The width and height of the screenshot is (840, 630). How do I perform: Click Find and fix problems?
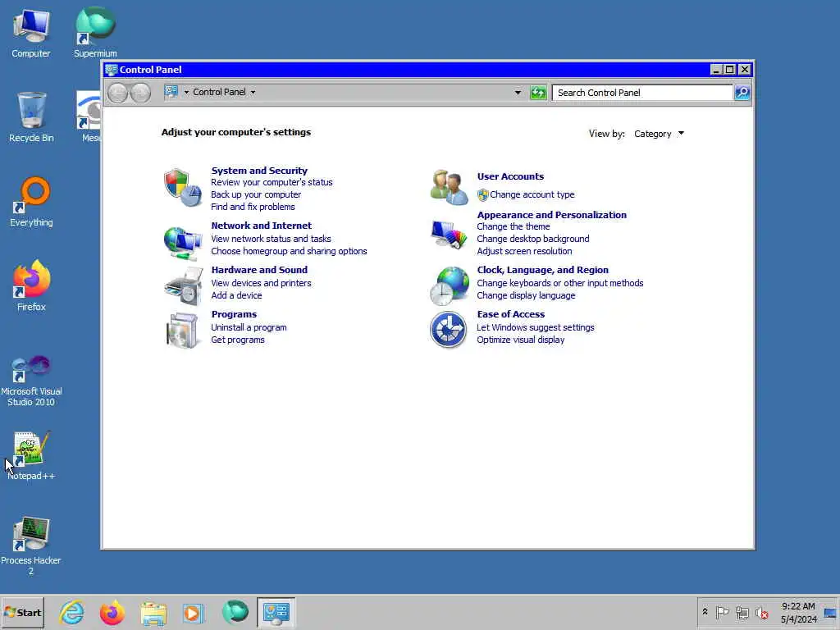(x=253, y=207)
